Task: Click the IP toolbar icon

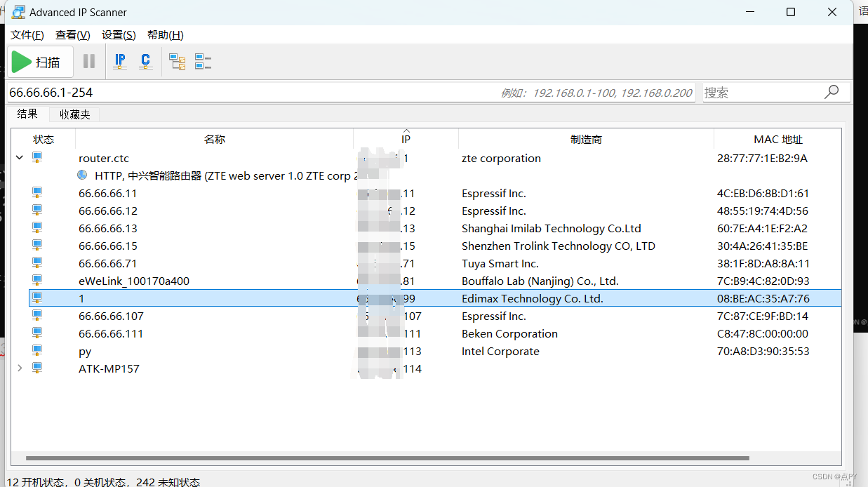Action: point(120,62)
